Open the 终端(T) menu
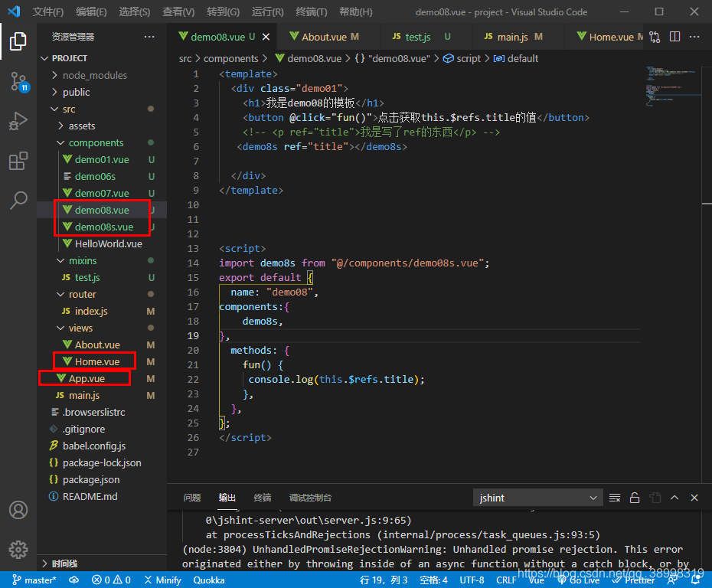 pyautogui.click(x=311, y=11)
